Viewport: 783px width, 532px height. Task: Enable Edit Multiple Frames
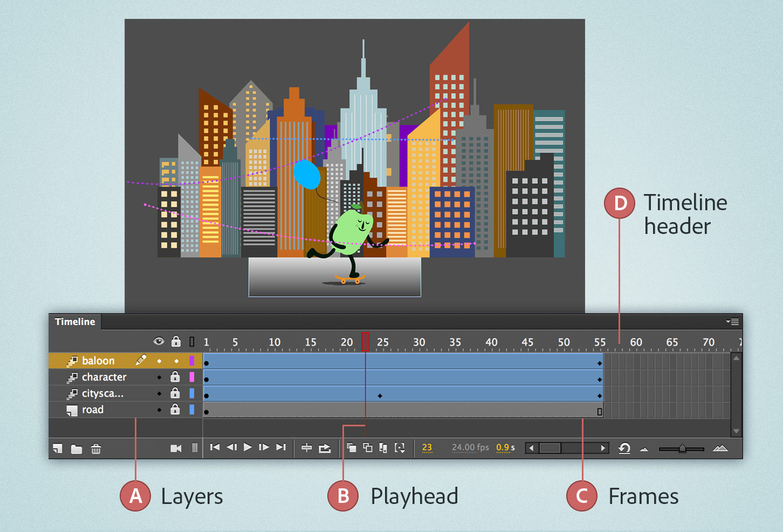click(x=384, y=447)
